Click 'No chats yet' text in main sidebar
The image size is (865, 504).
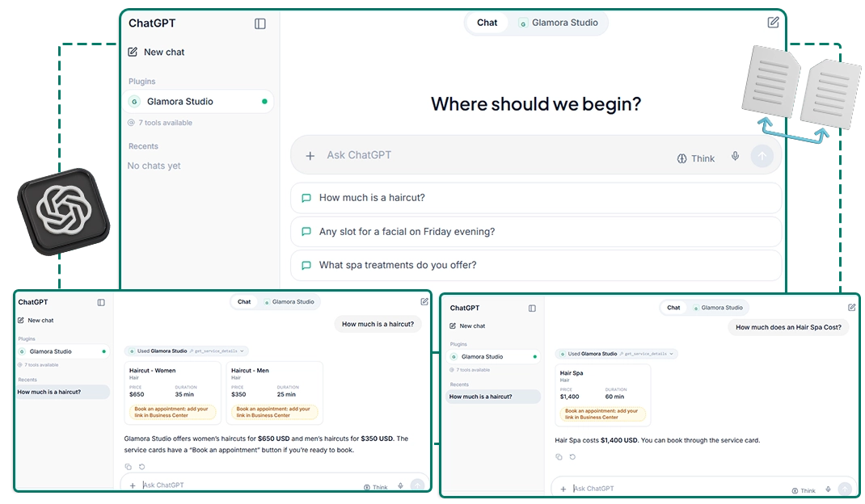tap(154, 166)
